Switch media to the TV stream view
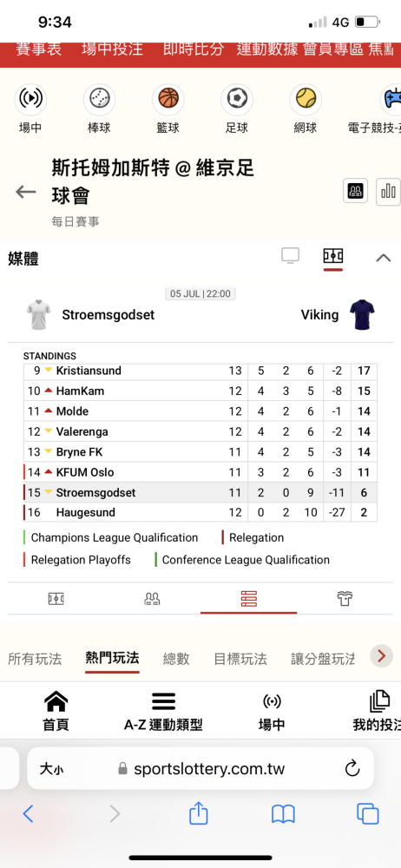The image size is (401, 868). click(290, 256)
